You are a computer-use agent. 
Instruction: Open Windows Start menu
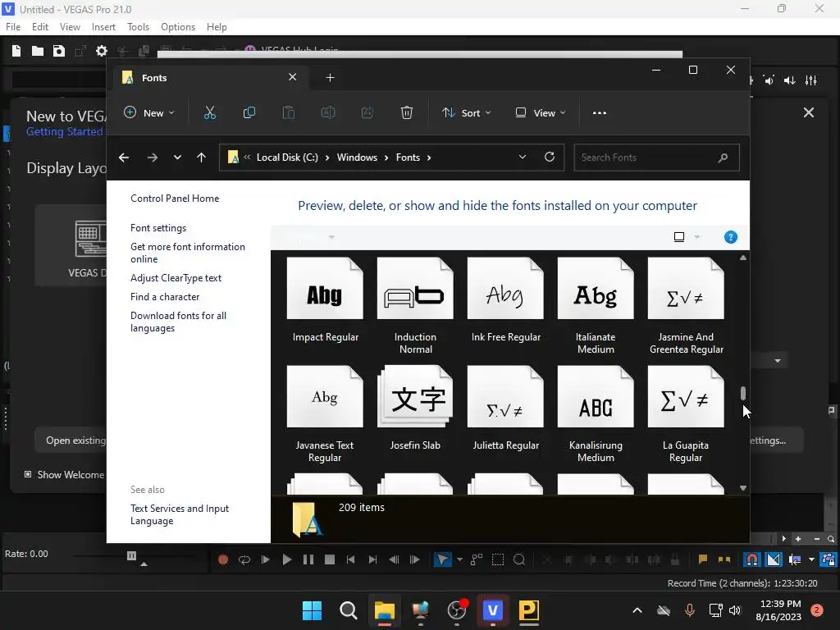tap(312, 610)
